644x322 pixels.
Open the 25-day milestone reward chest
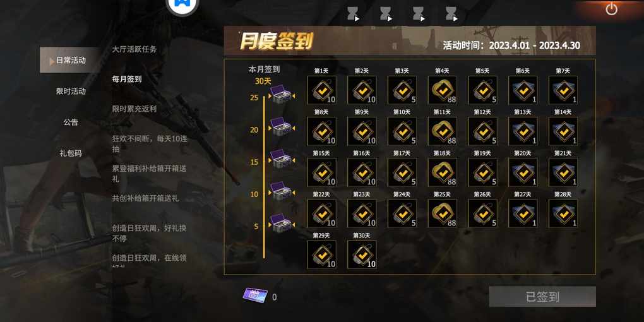pyautogui.click(x=282, y=95)
